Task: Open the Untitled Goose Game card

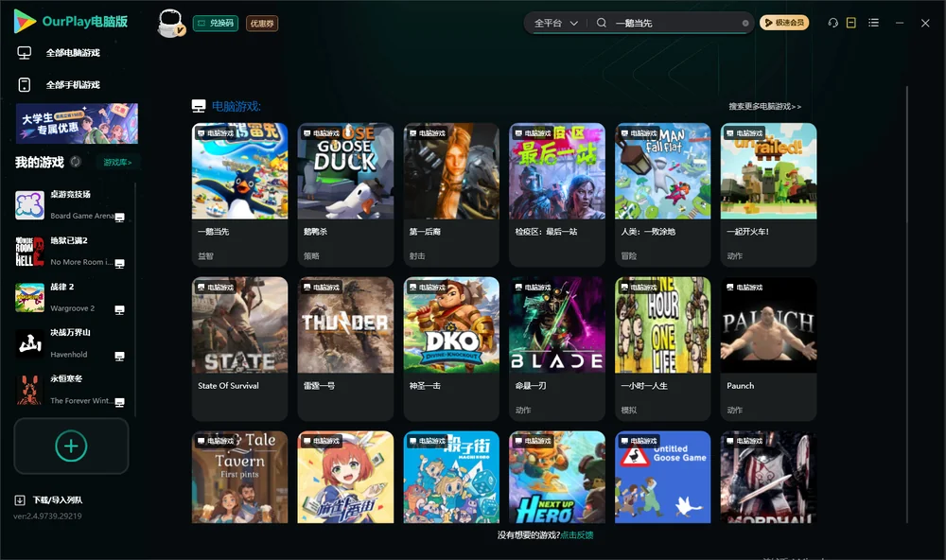Action: tap(662, 477)
